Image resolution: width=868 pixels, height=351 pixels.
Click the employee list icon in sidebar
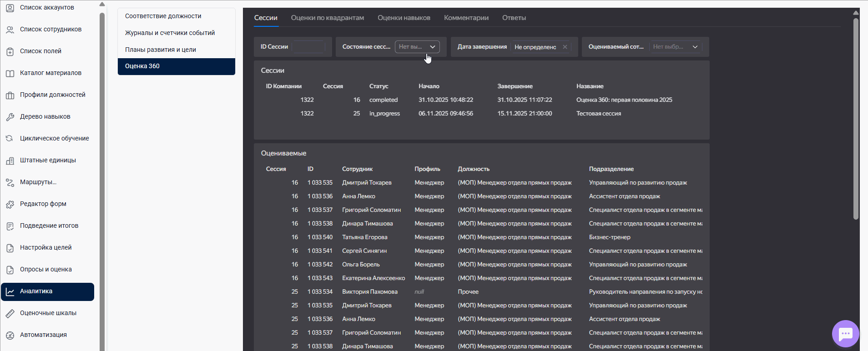point(10,30)
